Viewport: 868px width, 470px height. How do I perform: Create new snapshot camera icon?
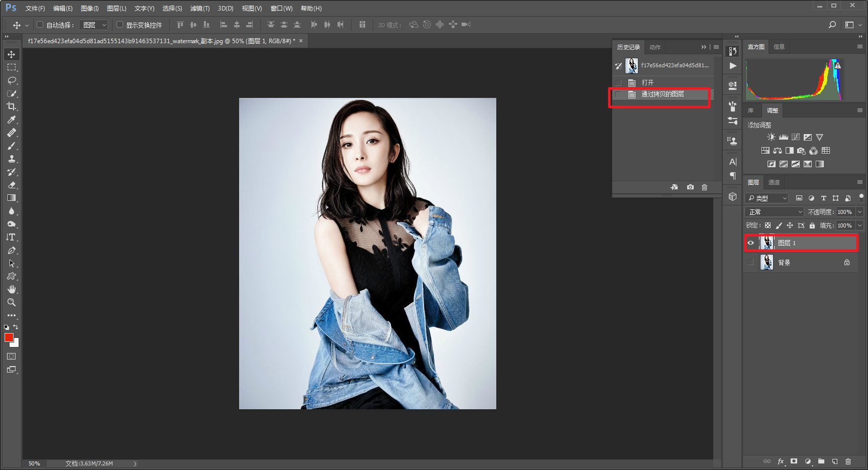[690, 187]
